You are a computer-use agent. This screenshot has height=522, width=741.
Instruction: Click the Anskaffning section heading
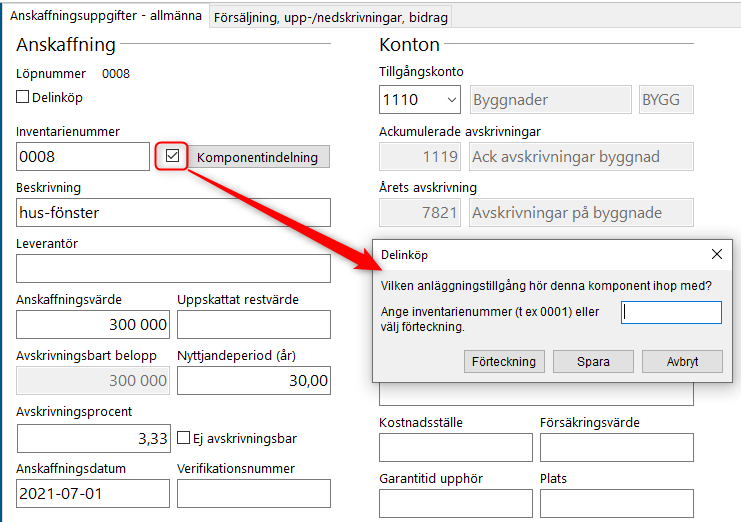point(66,44)
